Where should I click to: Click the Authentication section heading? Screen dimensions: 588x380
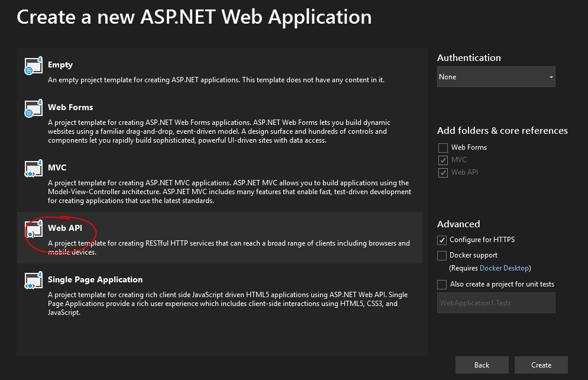(469, 58)
